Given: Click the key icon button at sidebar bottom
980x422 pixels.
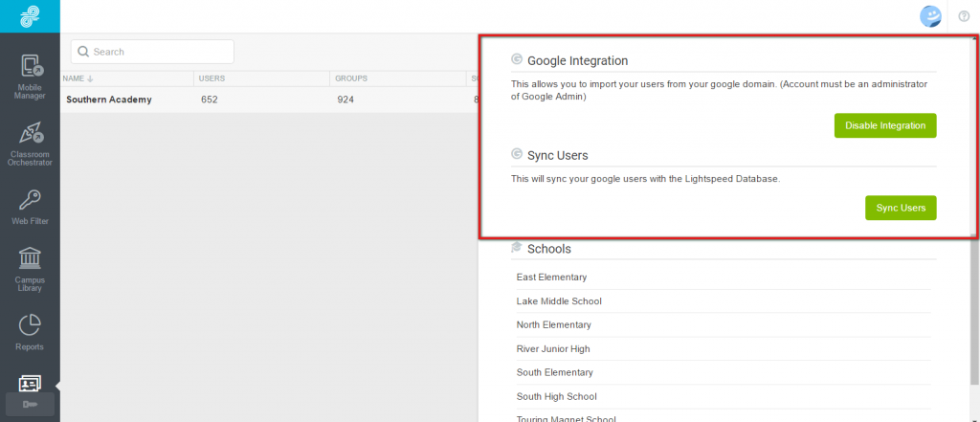Looking at the screenshot, I should pos(30,405).
